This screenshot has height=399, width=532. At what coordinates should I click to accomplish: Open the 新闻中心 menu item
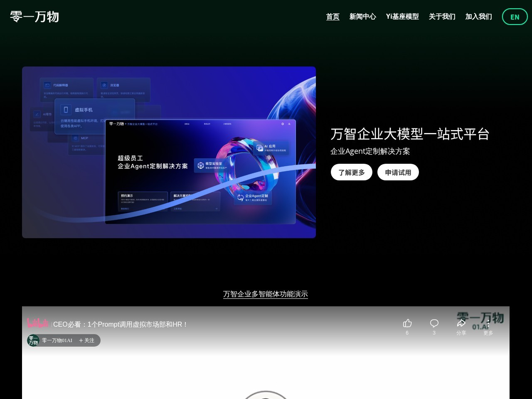coord(363,17)
